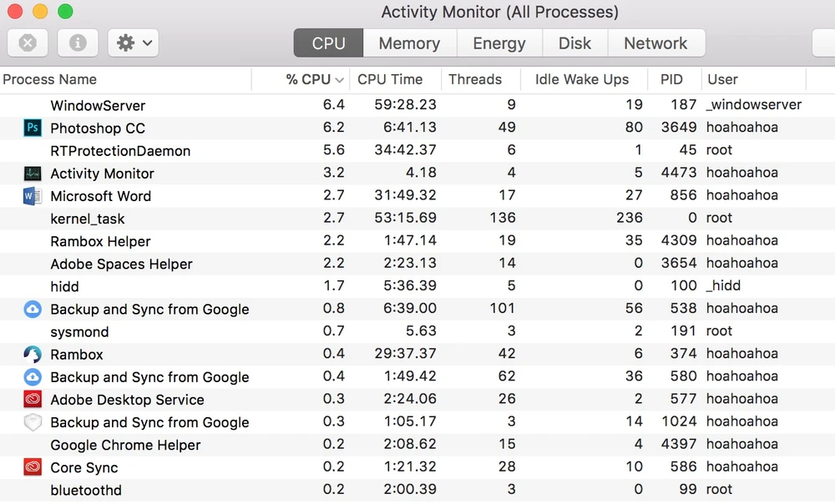Open the gear actions dropdown menu
Screen dimensions: 835x504
coord(134,43)
